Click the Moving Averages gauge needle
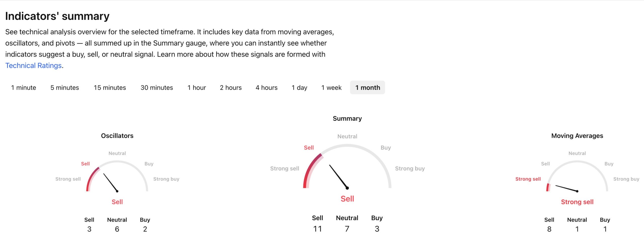This screenshot has height=245, width=644. click(x=567, y=188)
